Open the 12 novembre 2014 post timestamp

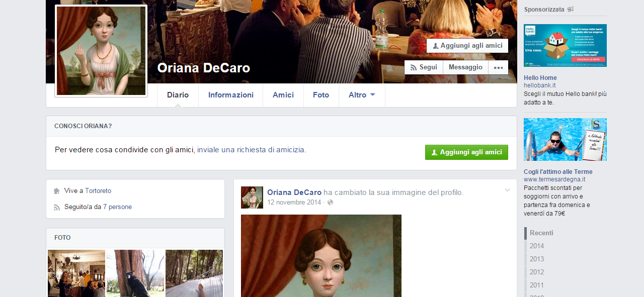294,203
